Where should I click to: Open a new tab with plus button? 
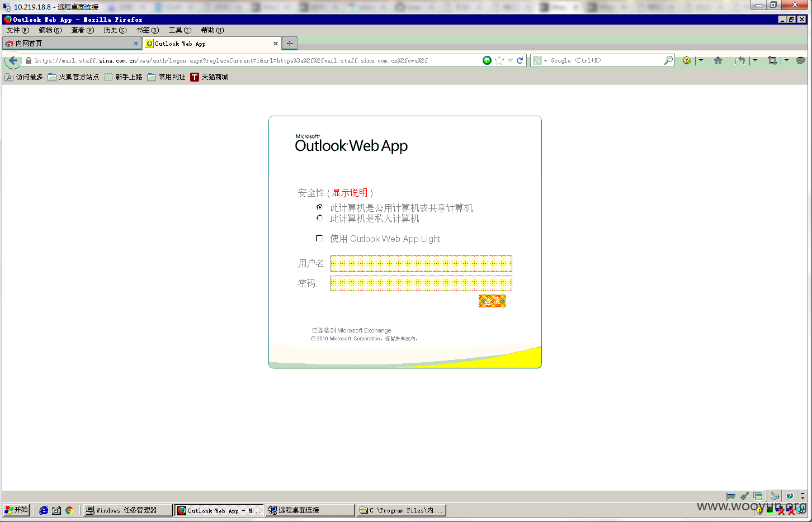click(x=289, y=43)
